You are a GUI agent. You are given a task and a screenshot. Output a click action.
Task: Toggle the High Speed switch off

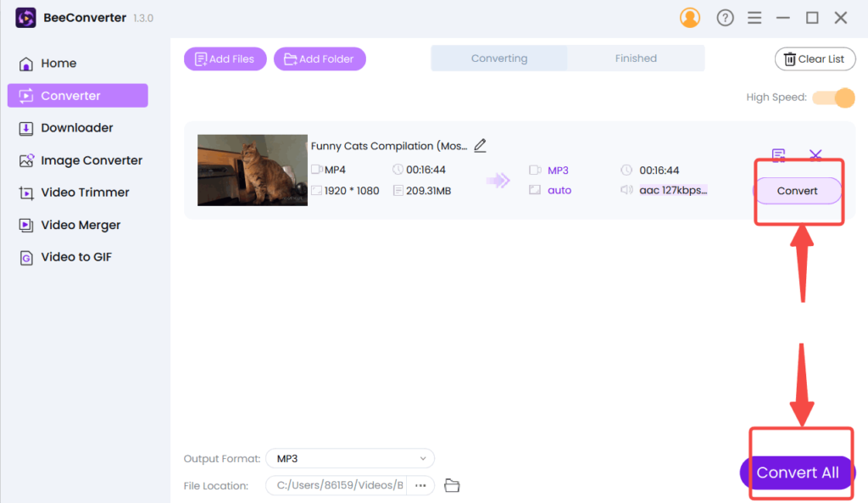click(x=833, y=98)
